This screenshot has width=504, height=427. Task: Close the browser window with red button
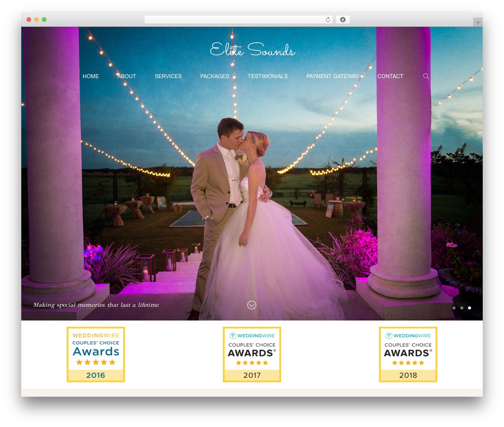[x=29, y=20]
